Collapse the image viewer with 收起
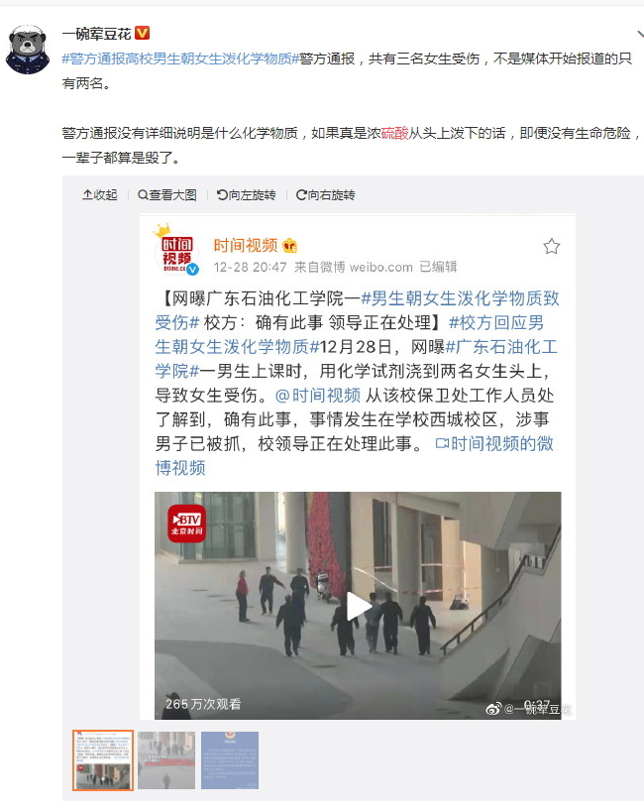 click(100, 194)
